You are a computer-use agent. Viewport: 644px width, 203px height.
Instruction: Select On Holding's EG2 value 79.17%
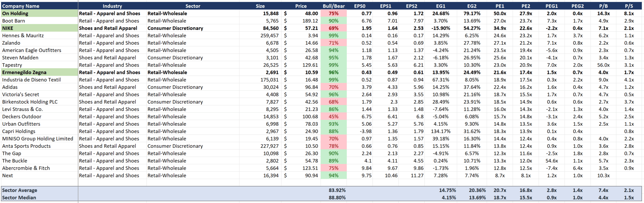click(x=472, y=13)
